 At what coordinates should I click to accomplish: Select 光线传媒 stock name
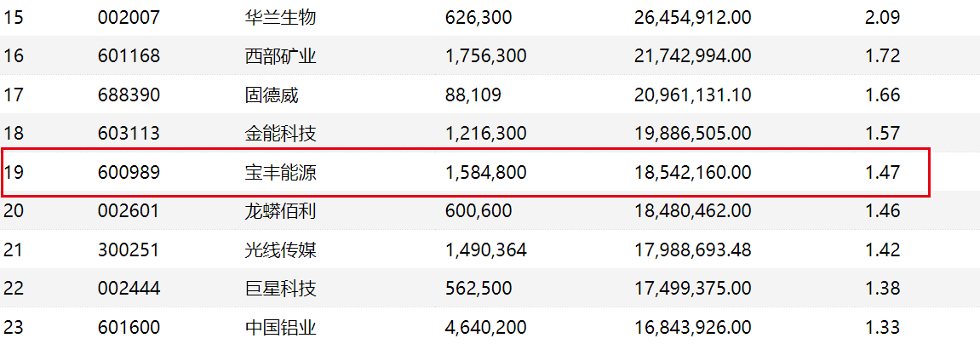click(280, 249)
